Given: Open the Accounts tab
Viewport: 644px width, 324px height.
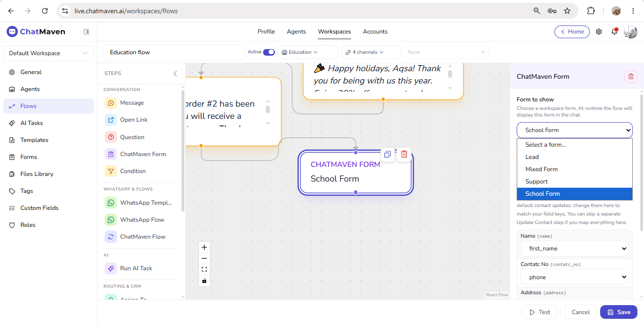Looking at the screenshot, I should pyautogui.click(x=375, y=32).
